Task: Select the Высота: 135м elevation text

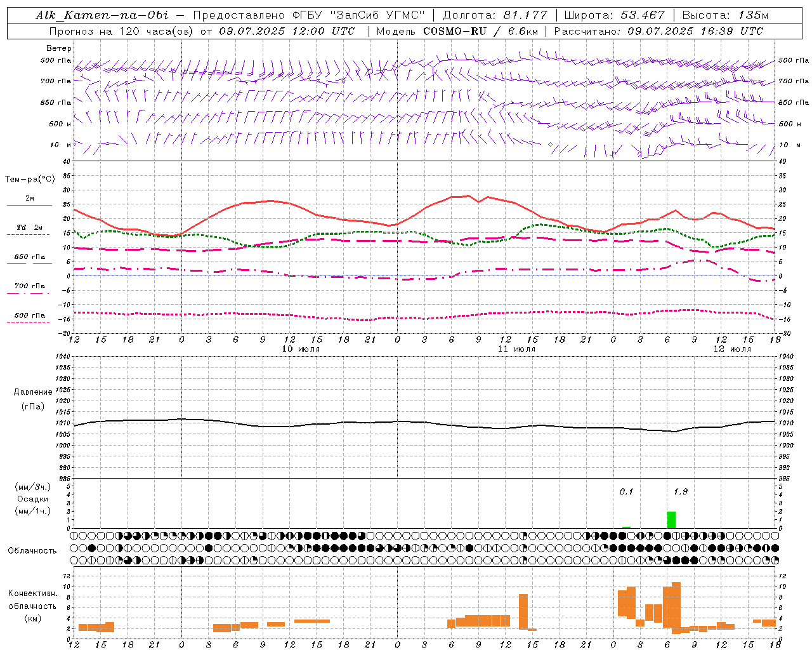Action: click(x=725, y=15)
